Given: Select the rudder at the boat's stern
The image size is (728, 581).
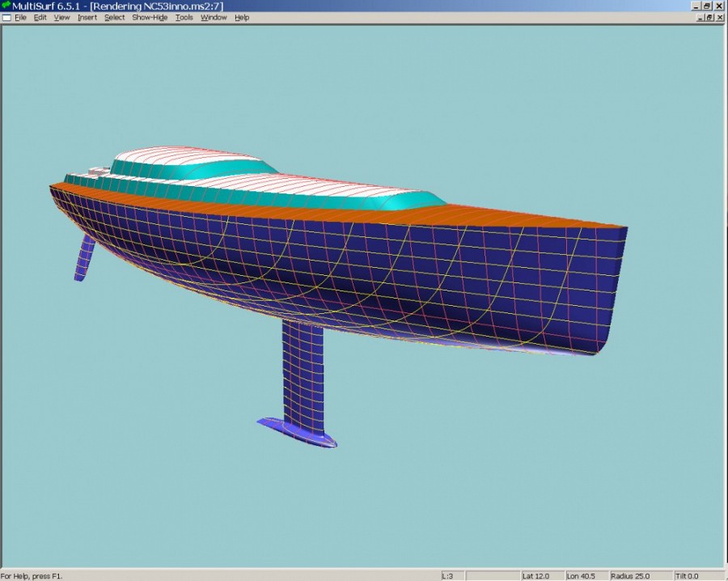Looking at the screenshot, I should click(85, 258).
